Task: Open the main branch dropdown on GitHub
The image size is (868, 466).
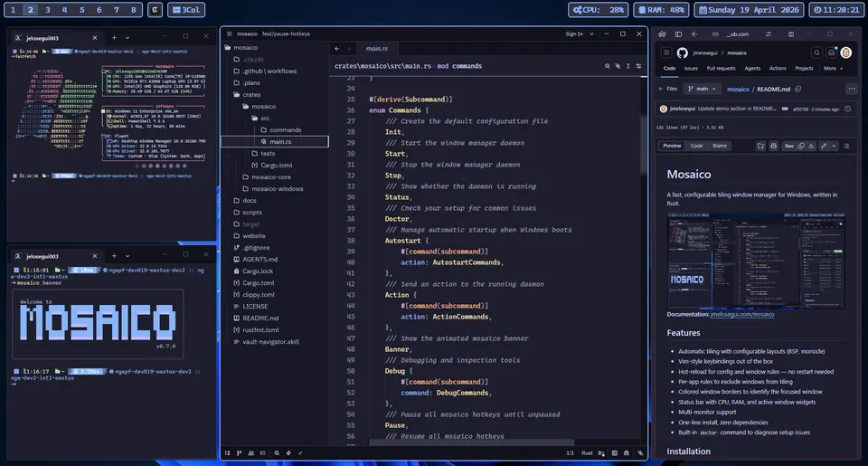Action: point(702,89)
